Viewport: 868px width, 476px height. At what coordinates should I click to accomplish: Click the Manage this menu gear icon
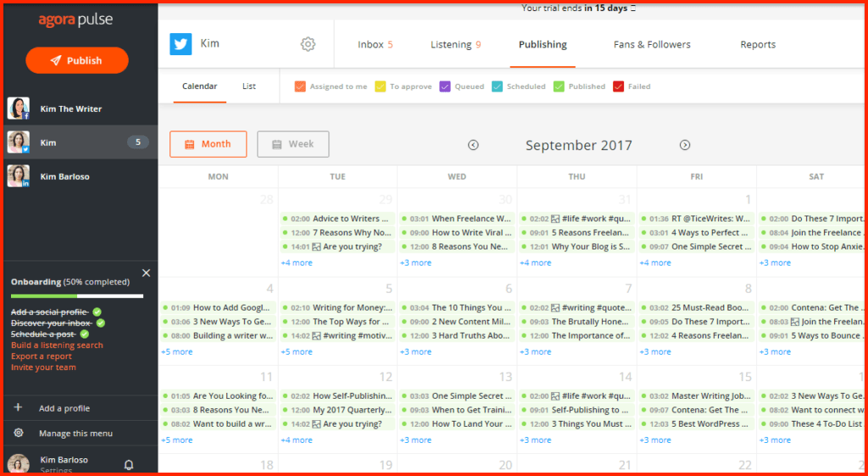click(x=18, y=434)
